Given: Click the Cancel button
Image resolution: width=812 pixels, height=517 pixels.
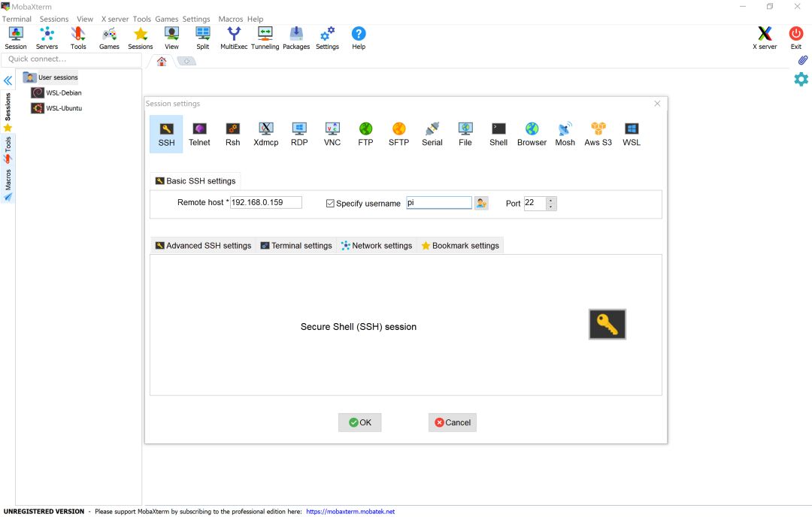Looking at the screenshot, I should [453, 422].
